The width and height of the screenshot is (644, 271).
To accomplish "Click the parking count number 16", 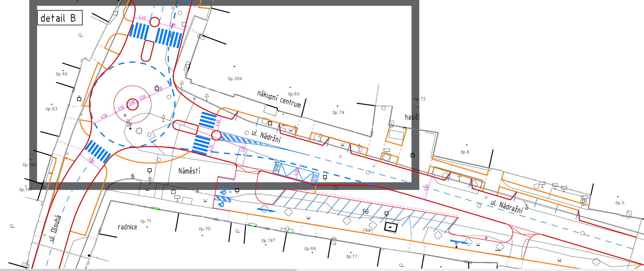I will pos(365,211).
